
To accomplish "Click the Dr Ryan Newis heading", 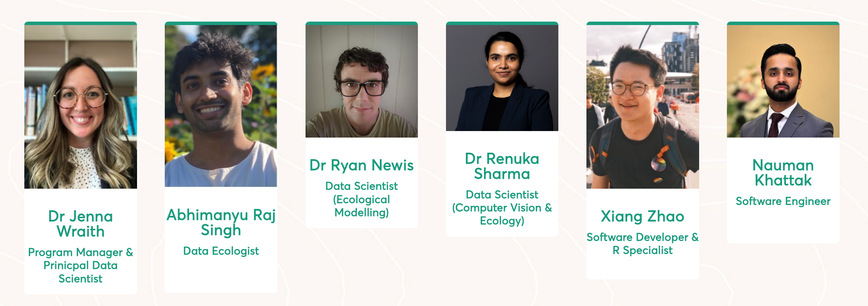I will [362, 165].
